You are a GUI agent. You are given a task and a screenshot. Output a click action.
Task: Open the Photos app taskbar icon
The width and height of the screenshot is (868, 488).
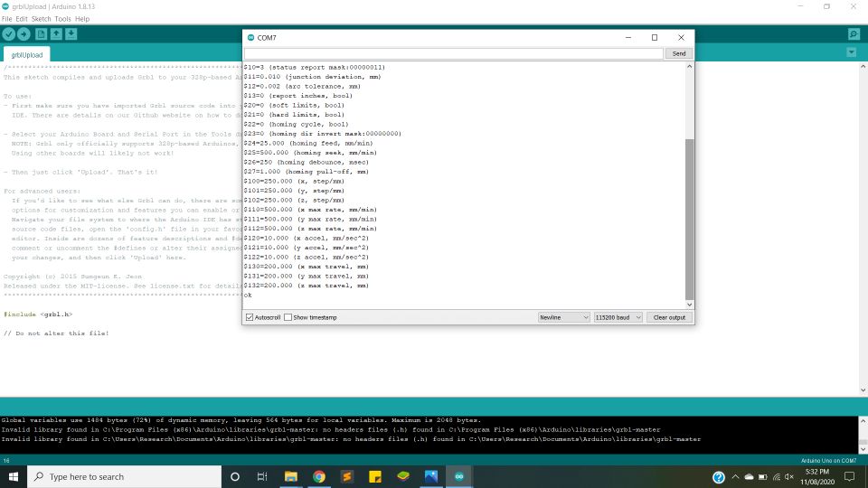tap(431, 476)
